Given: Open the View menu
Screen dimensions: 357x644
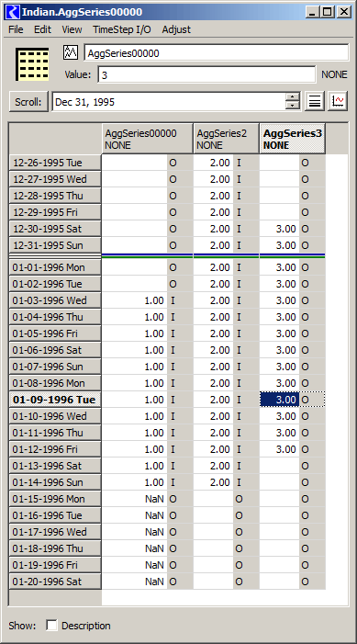Looking at the screenshot, I should coord(72,29).
